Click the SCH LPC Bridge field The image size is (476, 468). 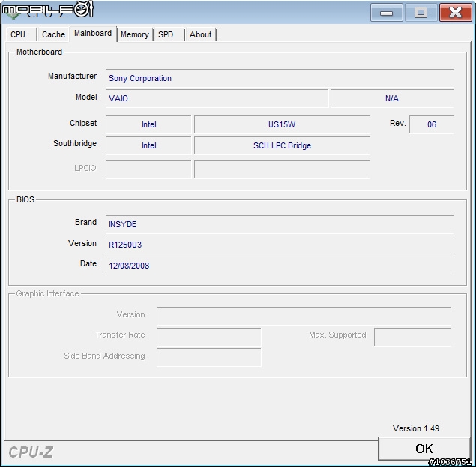tap(282, 145)
